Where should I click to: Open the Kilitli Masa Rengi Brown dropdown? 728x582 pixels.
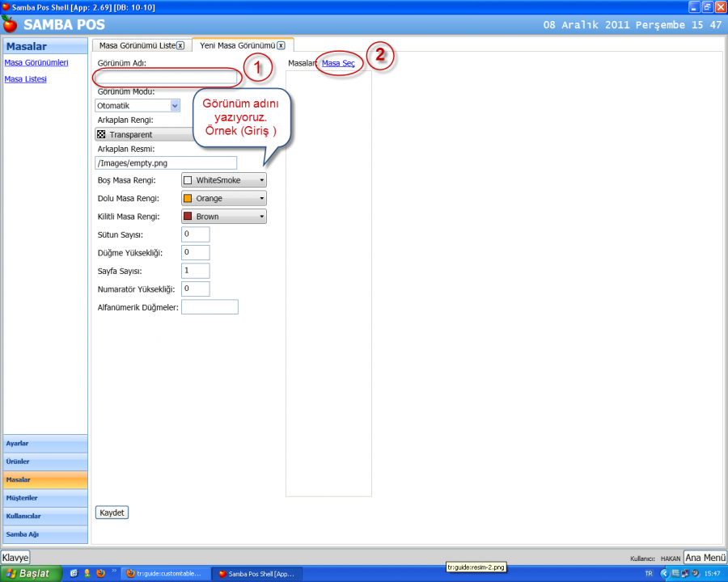(224, 217)
